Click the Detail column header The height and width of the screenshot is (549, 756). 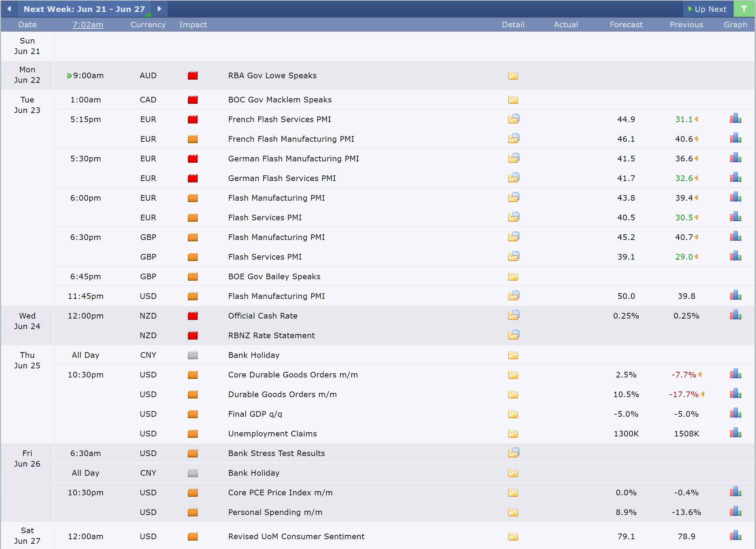click(x=513, y=25)
